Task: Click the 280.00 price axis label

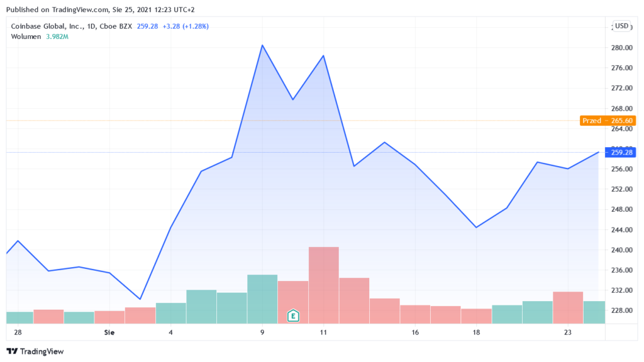Action: click(x=622, y=48)
